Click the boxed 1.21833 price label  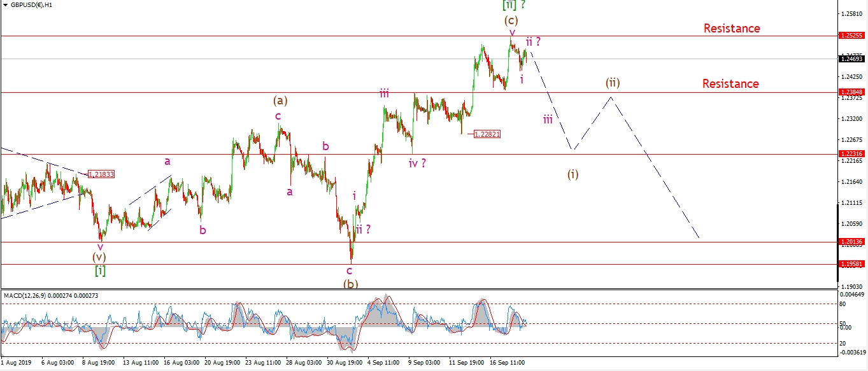tap(101, 174)
